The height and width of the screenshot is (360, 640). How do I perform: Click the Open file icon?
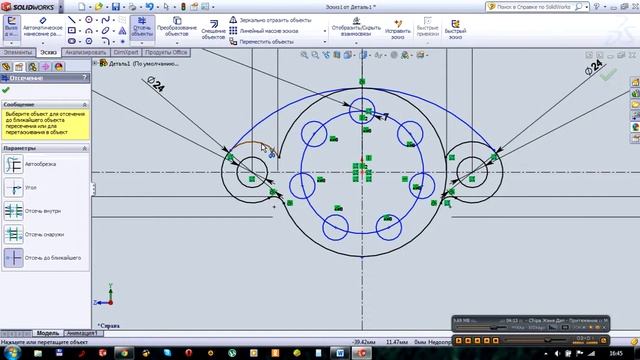click(98, 7)
